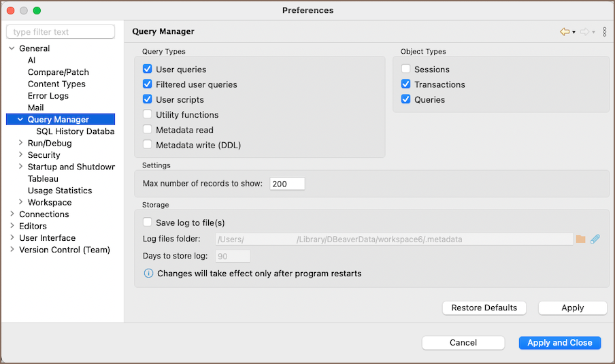Toggle Save log to file(s) option
The height and width of the screenshot is (364, 615).
[148, 222]
